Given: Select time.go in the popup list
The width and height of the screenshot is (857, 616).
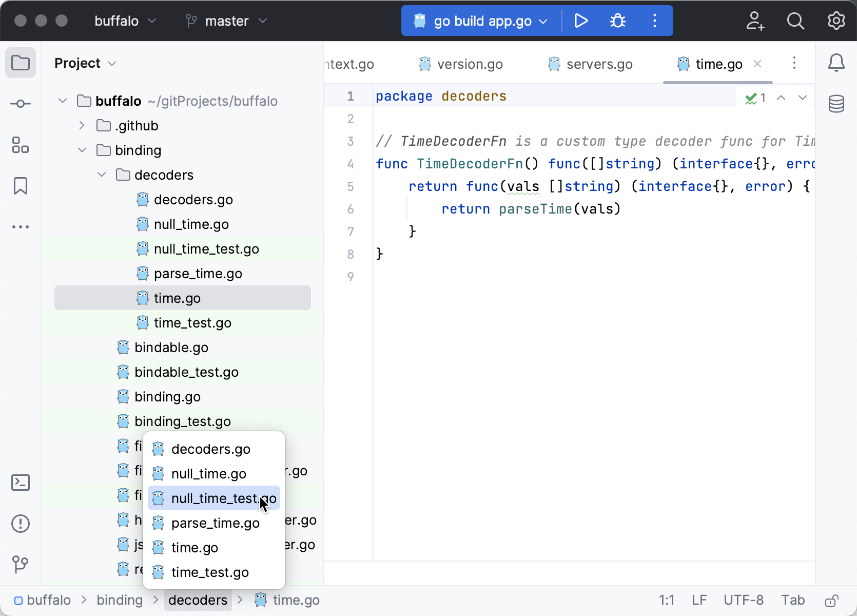Looking at the screenshot, I should pyautogui.click(x=214, y=547).
